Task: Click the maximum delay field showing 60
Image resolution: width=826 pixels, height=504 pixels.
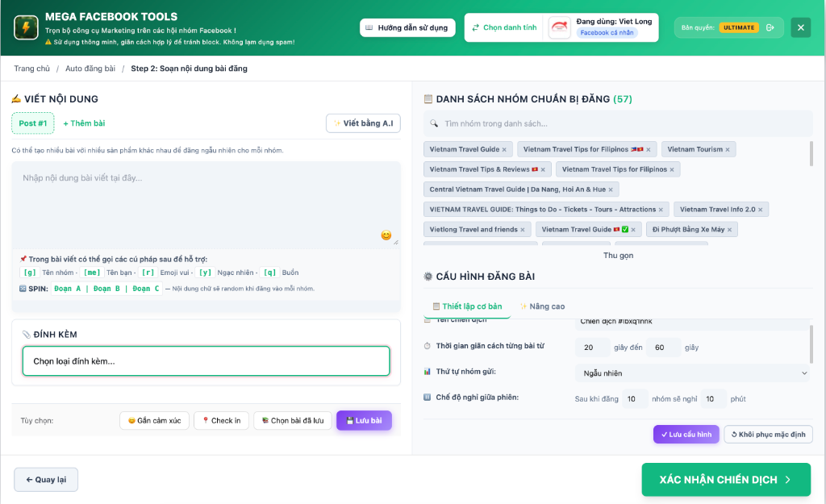Action: [663, 348]
